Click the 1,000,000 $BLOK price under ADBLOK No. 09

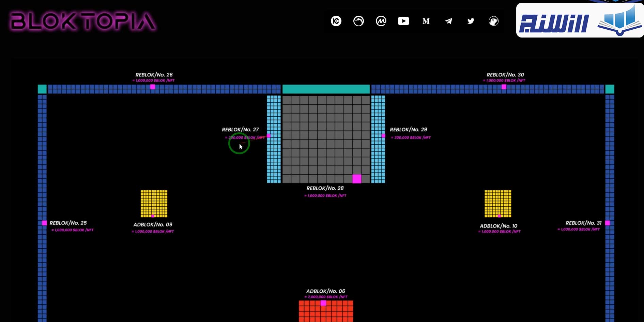click(x=153, y=232)
